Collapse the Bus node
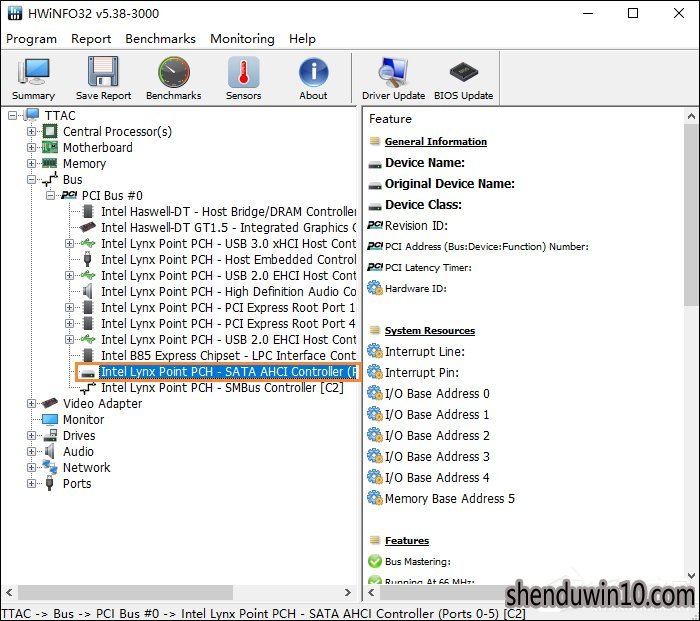700x621 pixels. pyautogui.click(x=31, y=179)
